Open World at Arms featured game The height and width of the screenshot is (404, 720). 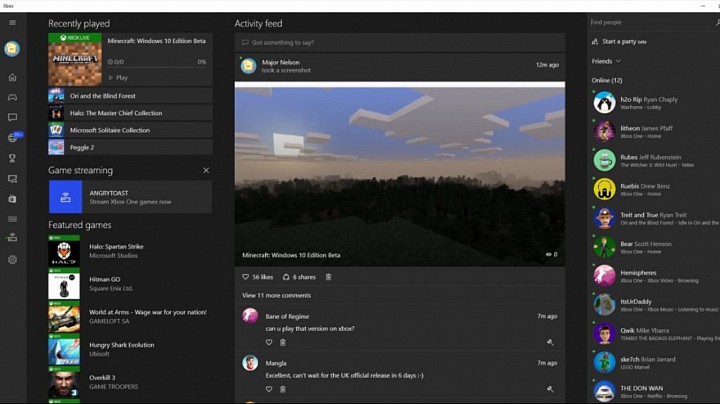pyautogui.click(x=130, y=317)
